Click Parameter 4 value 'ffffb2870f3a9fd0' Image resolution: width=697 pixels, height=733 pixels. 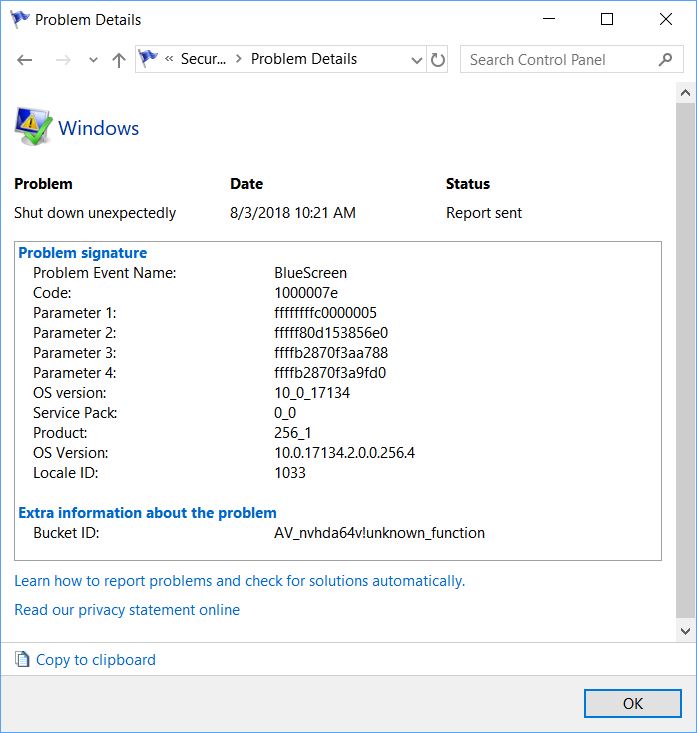pos(330,373)
